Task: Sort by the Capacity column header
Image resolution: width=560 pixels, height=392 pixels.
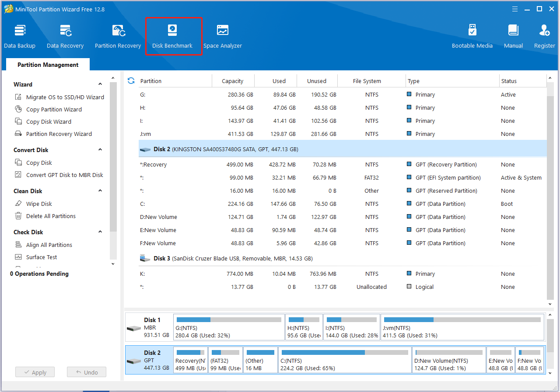Action: pos(233,81)
